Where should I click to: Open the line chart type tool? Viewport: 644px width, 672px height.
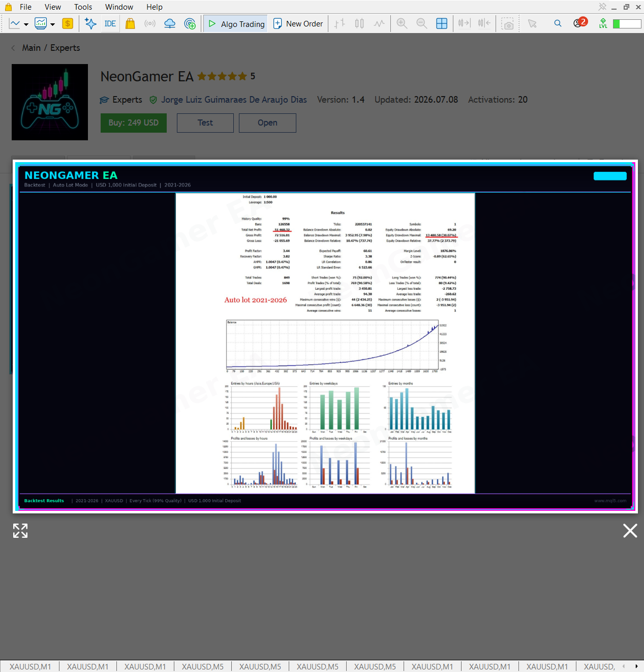click(15, 23)
